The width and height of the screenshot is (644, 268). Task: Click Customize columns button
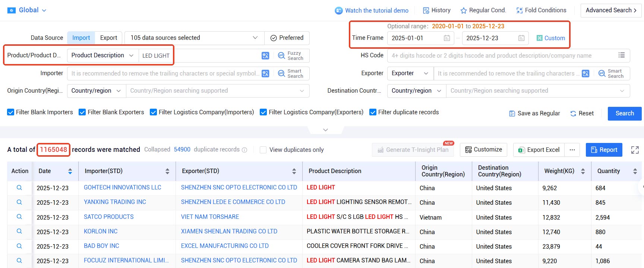point(483,150)
